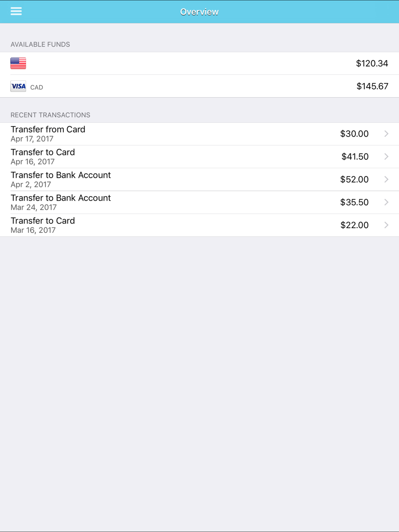The width and height of the screenshot is (399, 532).
Task: Tap the $52.00 amount
Action: tap(354, 179)
